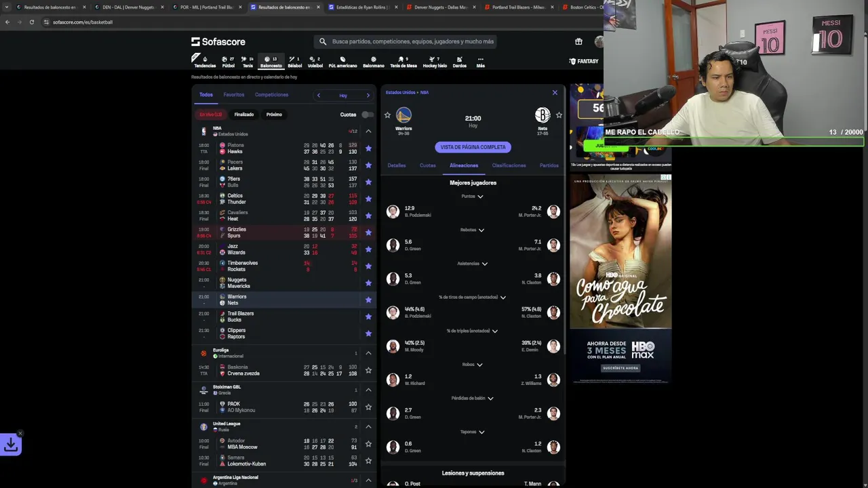
Task: Open Fút. americano sport icon
Action: tap(342, 62)
